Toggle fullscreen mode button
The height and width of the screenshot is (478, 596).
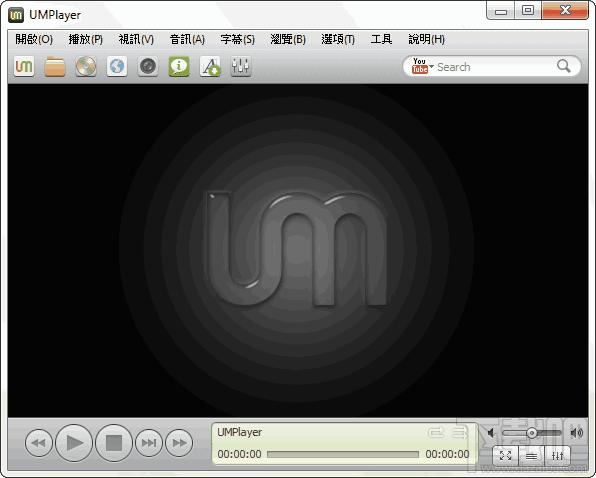[505, 455]
